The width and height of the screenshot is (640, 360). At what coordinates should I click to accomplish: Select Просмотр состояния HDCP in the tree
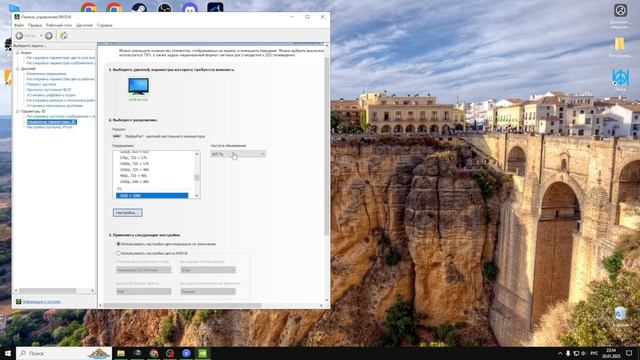(x=49, y=90)
